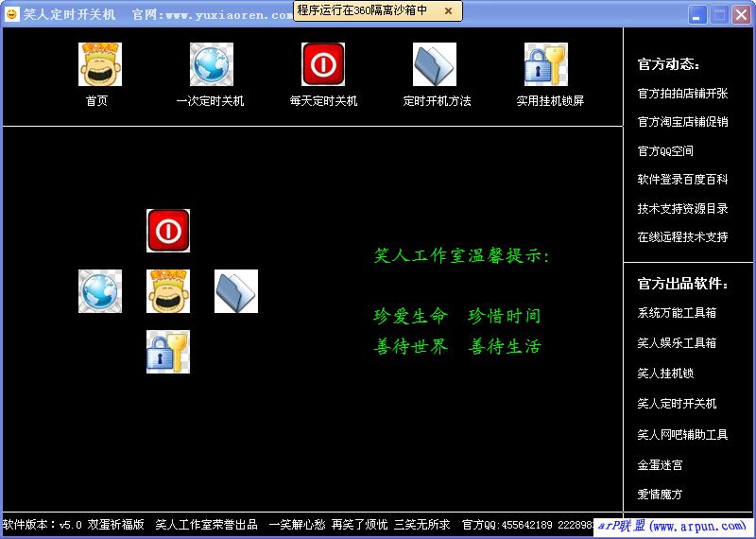Click the 定时开机方法 folder icon in top bar
This screenshot has width=756, height=539.
pos(435,64)
